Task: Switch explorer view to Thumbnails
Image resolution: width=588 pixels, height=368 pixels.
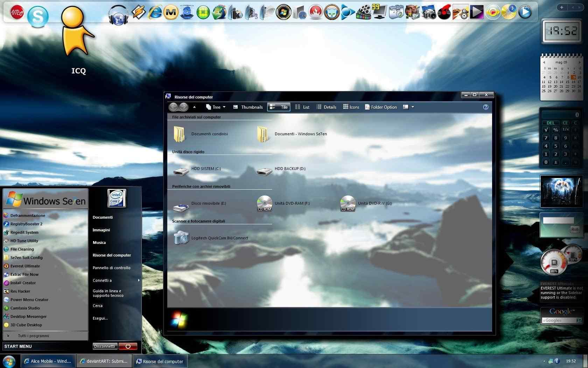Action: tap(248, 107)
